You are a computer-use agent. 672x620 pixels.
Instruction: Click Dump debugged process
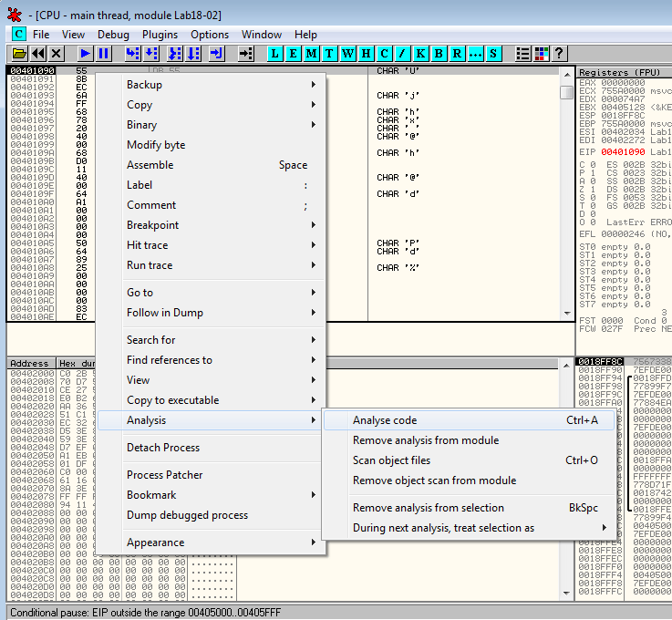tap(187, 515)
